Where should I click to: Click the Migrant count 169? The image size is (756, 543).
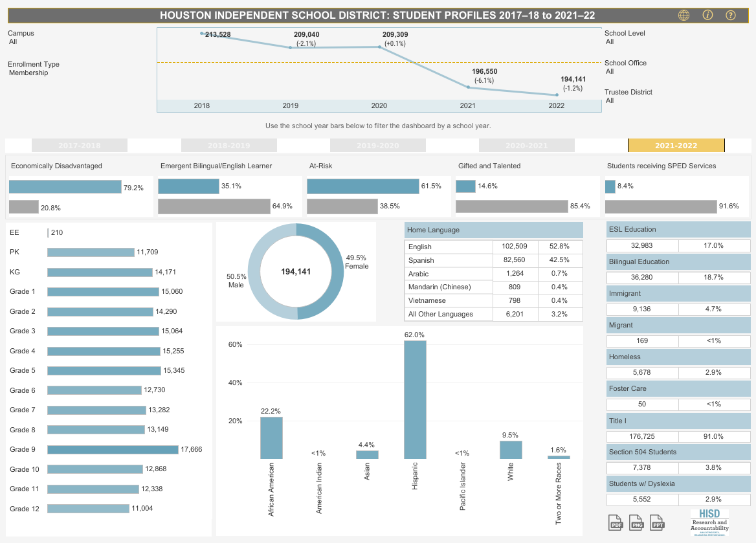pyautogui.click(x=641, y=340)
